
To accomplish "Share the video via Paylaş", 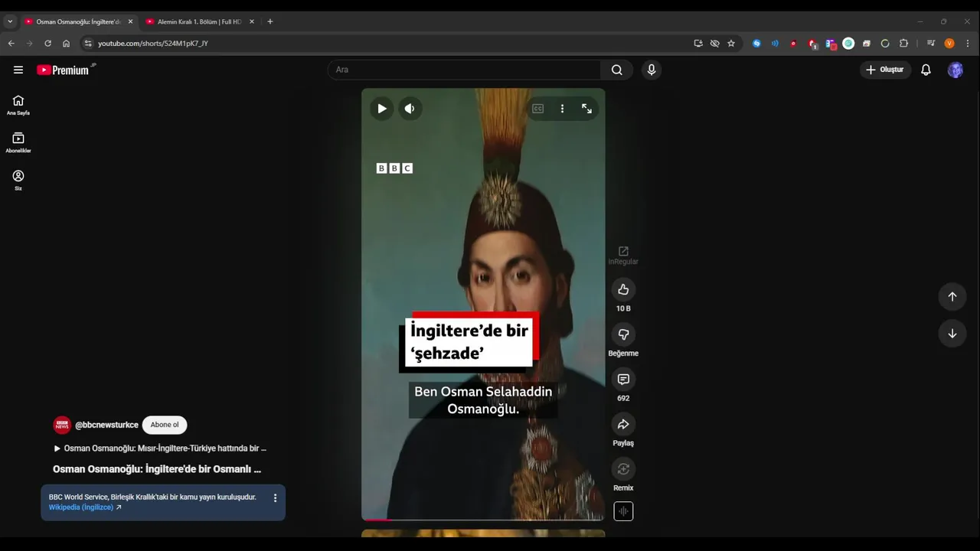I will 623,424.
